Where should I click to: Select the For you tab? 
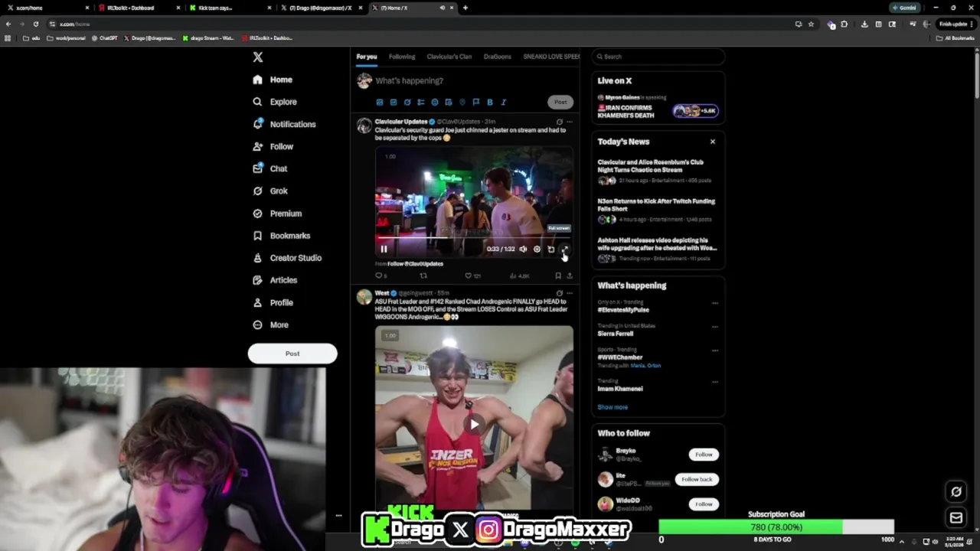point(366,57)
